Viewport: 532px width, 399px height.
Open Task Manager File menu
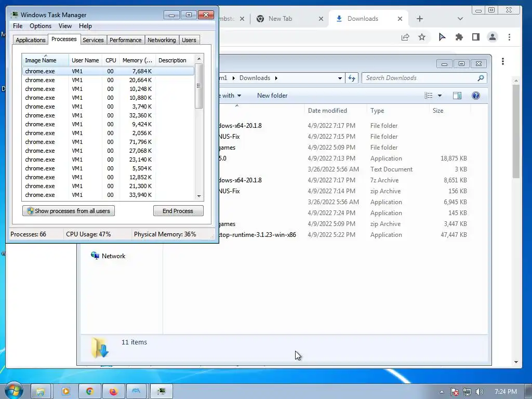pyautogui.click(x=18, y=26)
